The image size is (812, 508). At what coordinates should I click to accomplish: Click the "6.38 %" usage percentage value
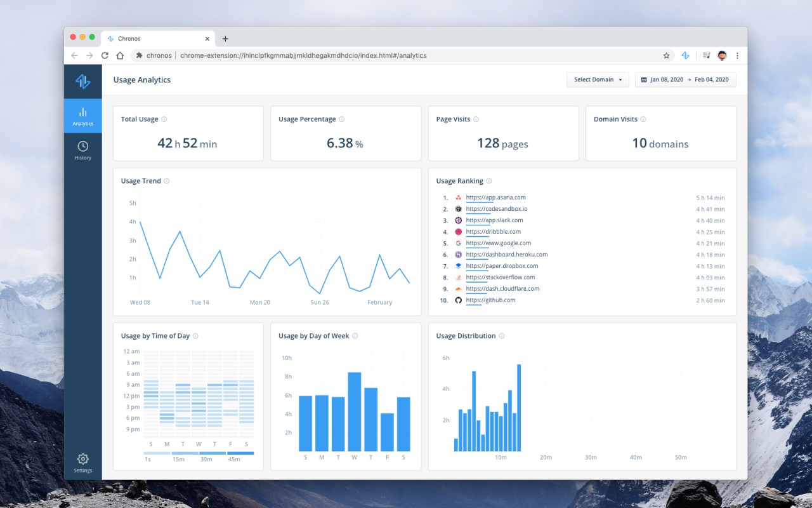(345, 144)
